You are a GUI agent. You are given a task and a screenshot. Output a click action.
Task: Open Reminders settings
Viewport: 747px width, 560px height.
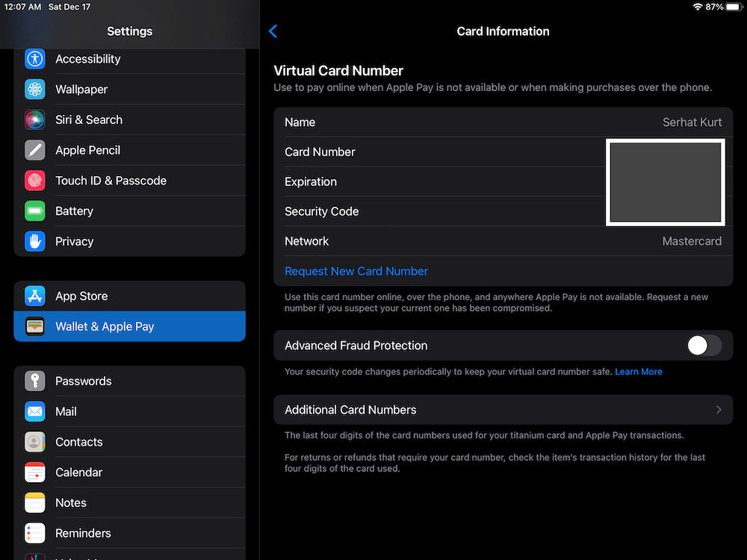129,533
